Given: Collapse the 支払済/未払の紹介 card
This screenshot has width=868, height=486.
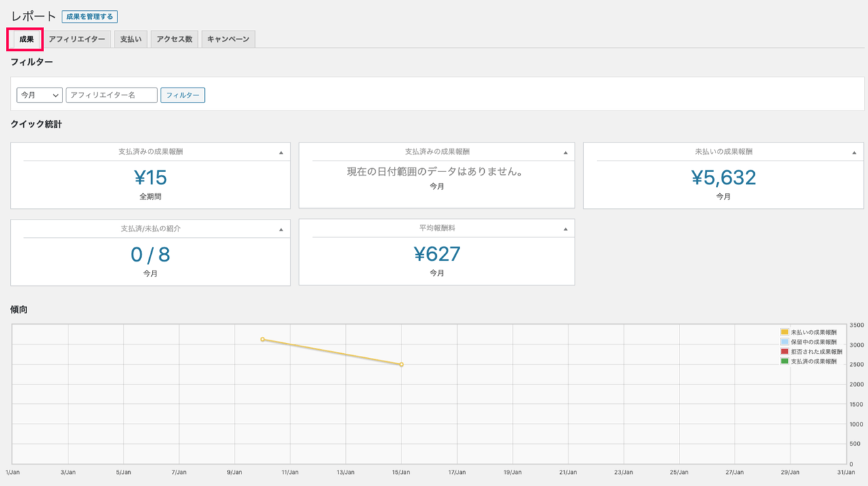Looking at the screenshot, I should (x=281, y=229).
